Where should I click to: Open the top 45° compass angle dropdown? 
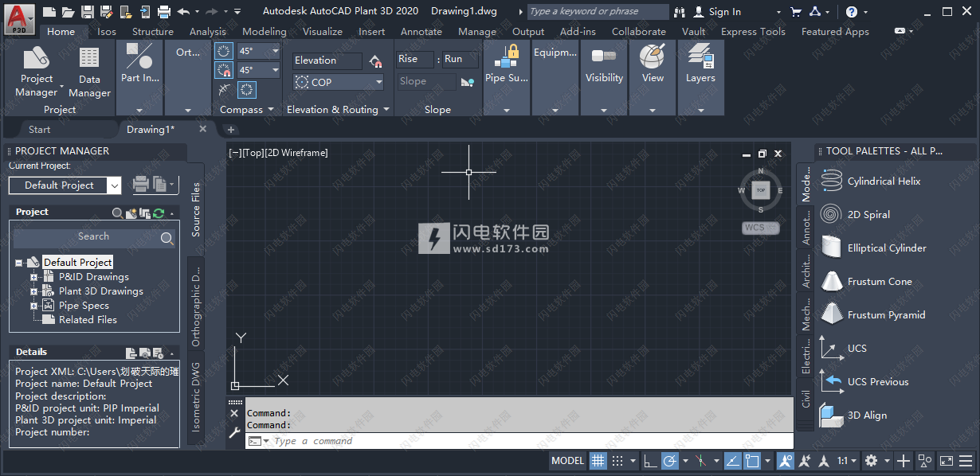[275, 51]
